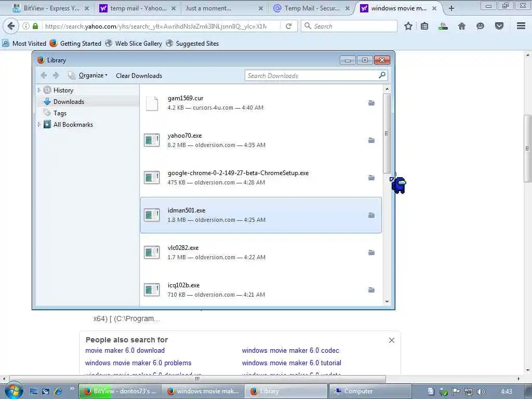Follow windows movie maker 6.0 problems link
This screenshot has width=532, height=399.
point(138,363)
